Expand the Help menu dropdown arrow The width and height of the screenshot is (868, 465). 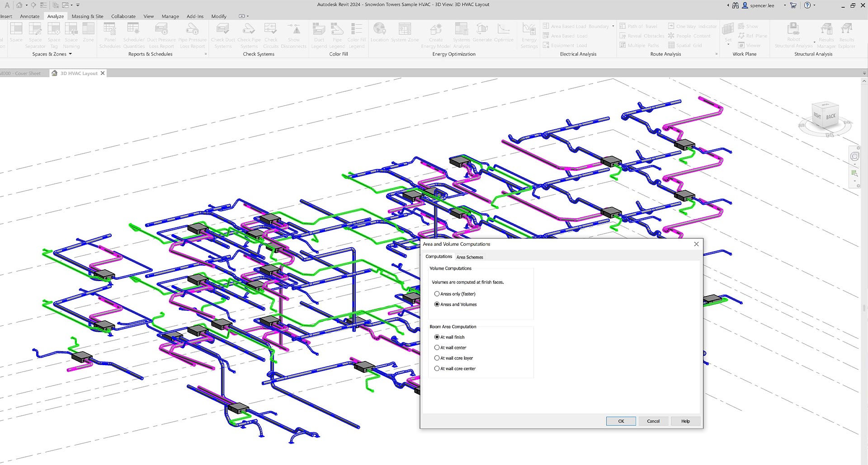815,5
